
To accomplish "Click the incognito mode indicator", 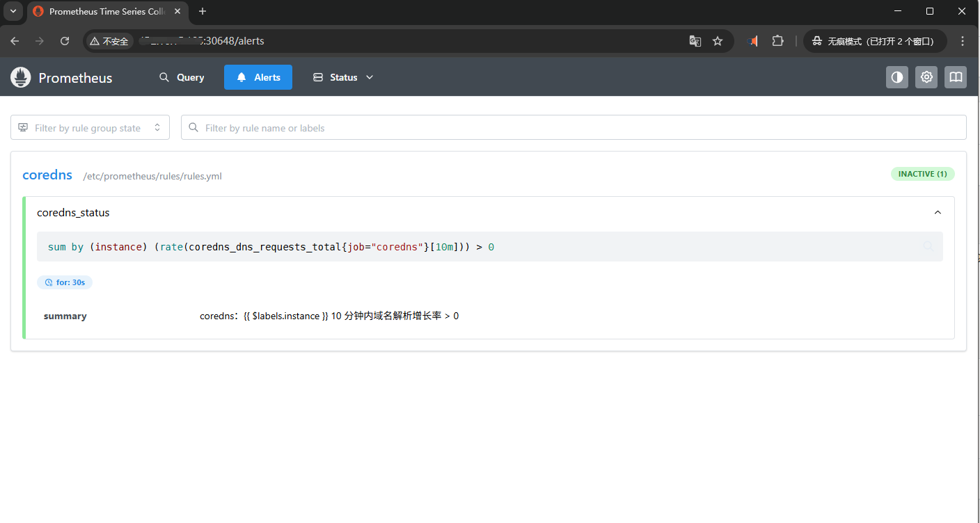I will 875,41.
